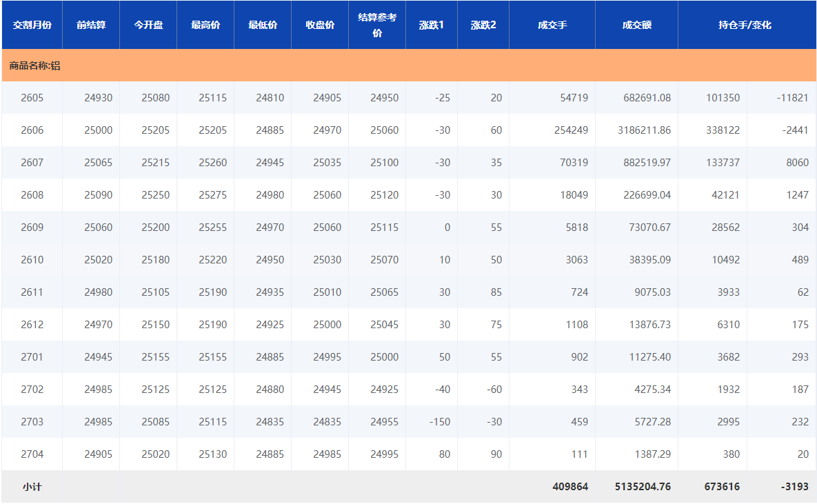The height and width of the screenshot is (504, 817).
Task: Select the 最高价 column header
Action: pos(205,25)
